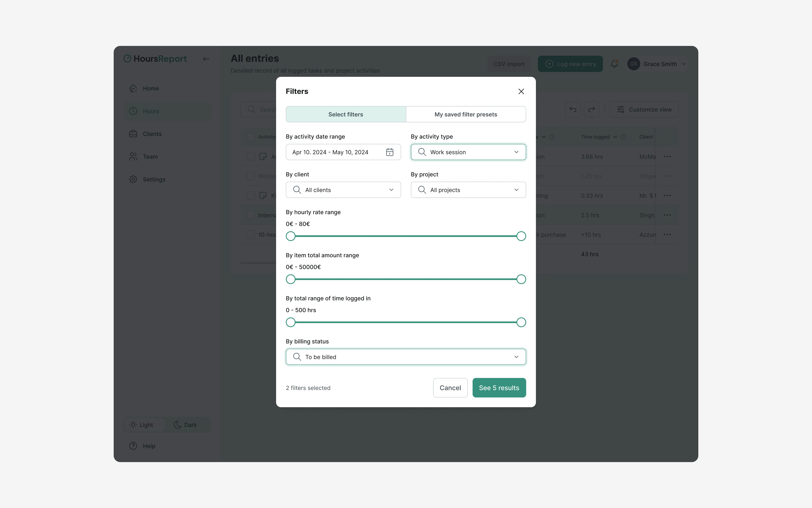This screenshot has width=812, height=508.
Task: Sort by Time logged column chevron
Action: click(615, 137)
